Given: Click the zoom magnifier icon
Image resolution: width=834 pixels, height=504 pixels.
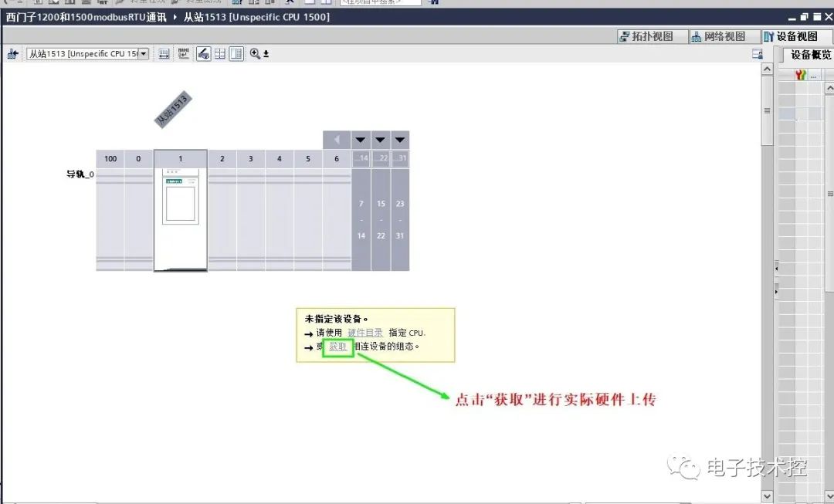Looking at the screenshot, I should 256,54.
